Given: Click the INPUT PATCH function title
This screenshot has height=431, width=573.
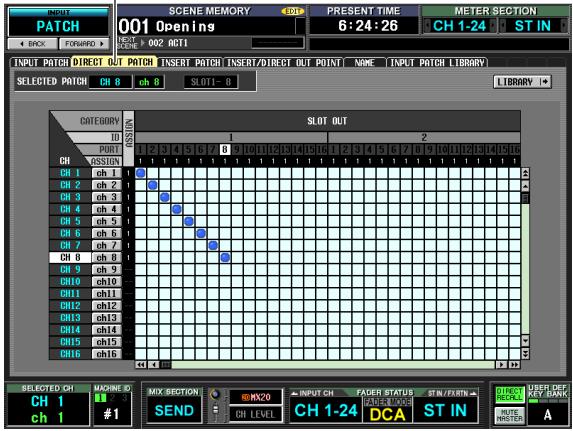Looking at the screenshot, I should pos(58,23).
